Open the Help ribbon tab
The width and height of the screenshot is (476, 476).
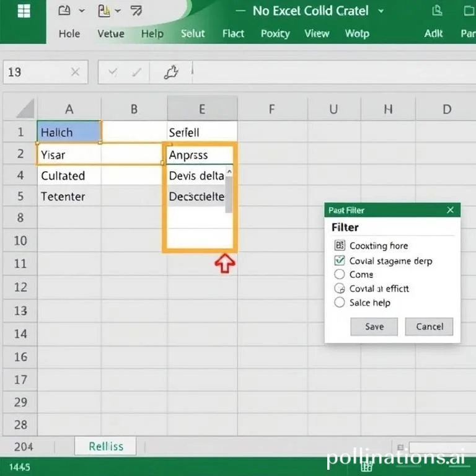click(152, 33)
